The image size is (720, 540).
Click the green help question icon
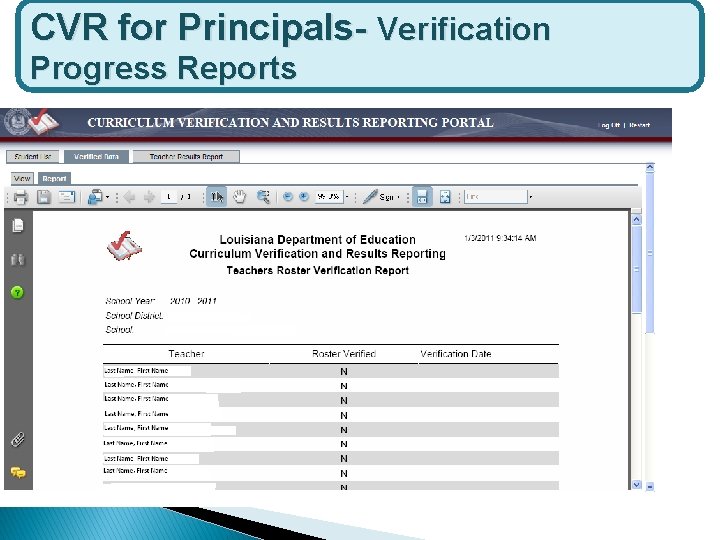pos(17,292)
